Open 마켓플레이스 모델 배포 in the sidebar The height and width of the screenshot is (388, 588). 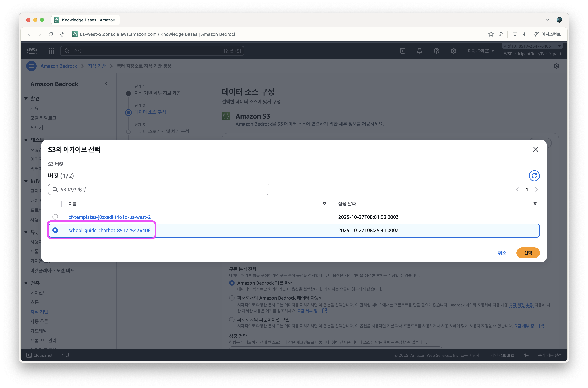[52, 270]
